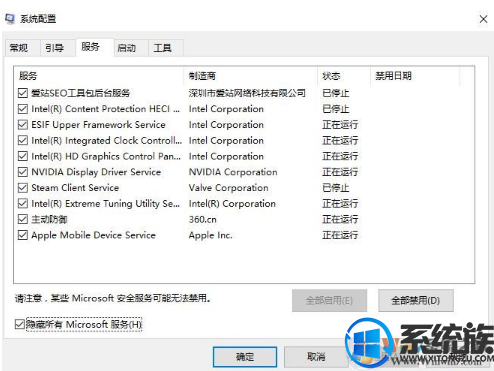The height and width of the screenshot is (371, 494).
Task: Toggle the Steam Client Service checkbox
Action: coord(23,188)
